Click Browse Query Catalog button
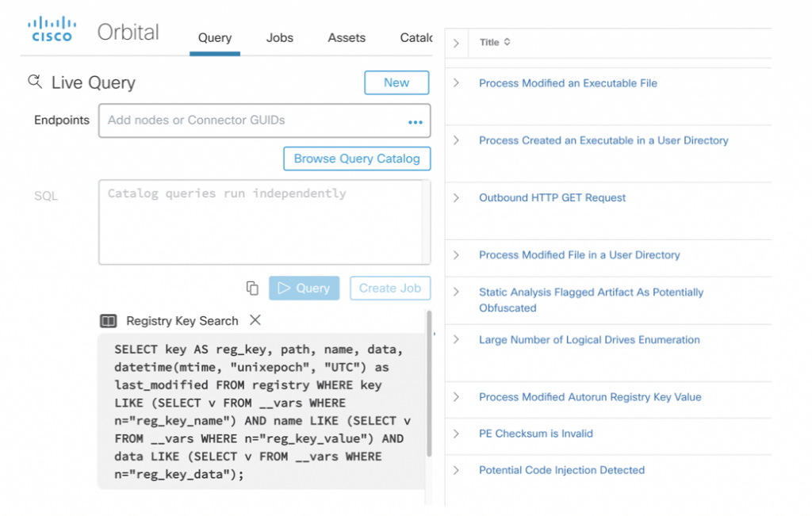 click(x=357, y=159)
